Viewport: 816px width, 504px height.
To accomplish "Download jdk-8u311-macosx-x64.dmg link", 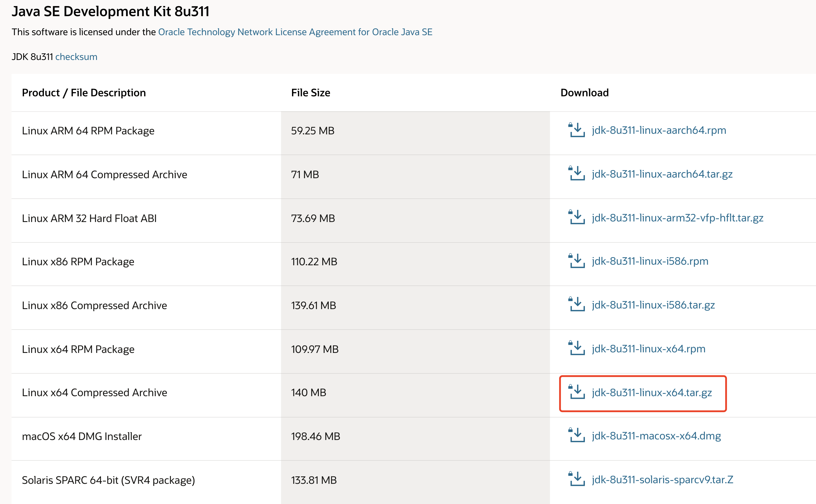I will (x=656, y=436).
